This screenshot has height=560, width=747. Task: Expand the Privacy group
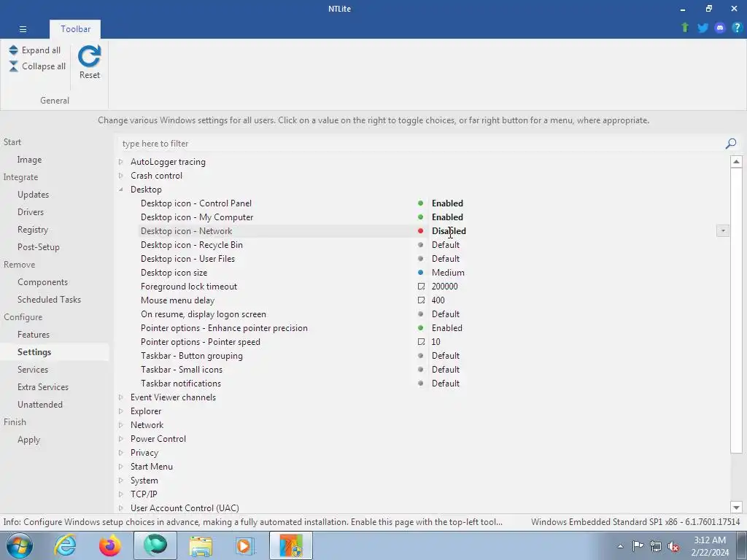point(121,452)
